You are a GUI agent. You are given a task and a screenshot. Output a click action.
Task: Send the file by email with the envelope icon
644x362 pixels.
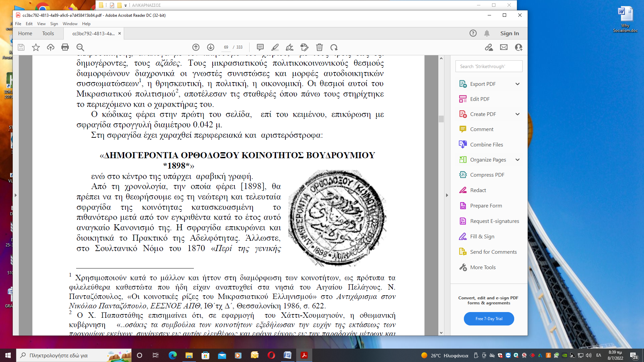click(x=504, y=47)
